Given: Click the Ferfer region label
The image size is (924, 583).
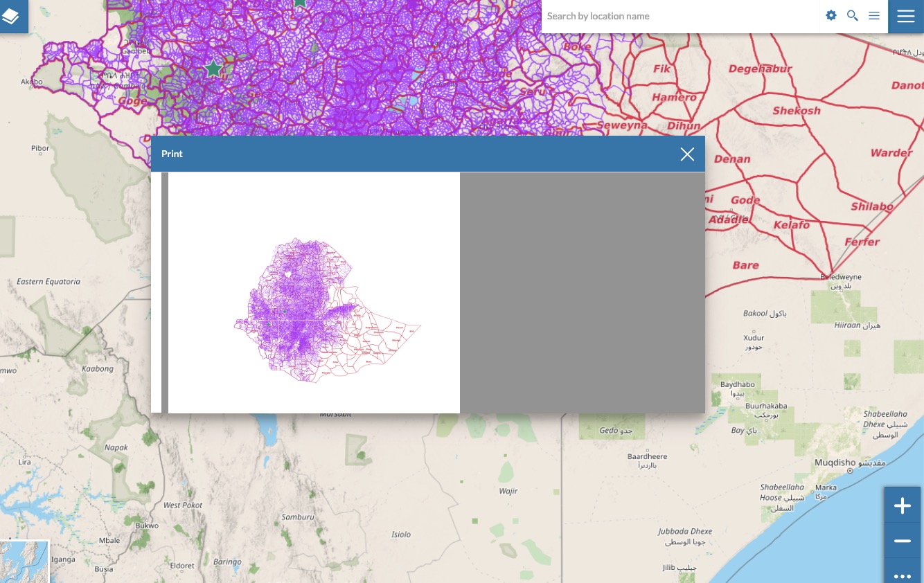Looking at the screenshot, I should click(862, 242).
